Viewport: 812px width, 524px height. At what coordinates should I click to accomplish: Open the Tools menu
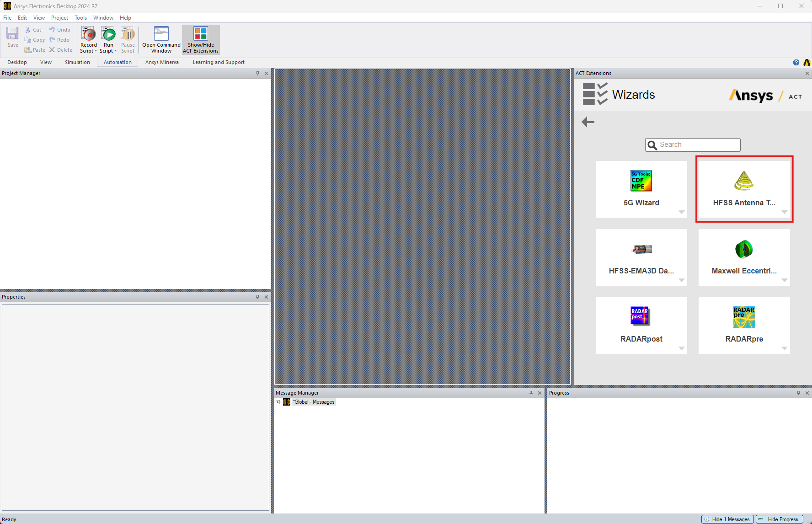80,18
